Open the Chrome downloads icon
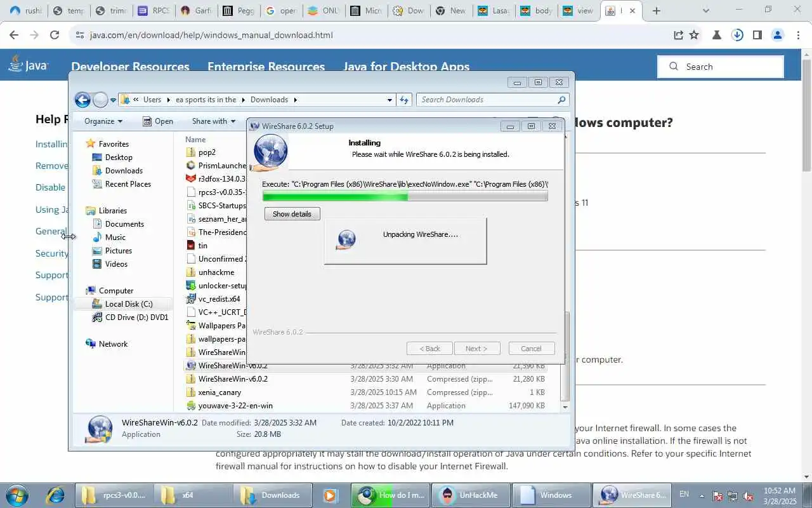The width and height of the screenshot is (812, 508). pyautogui.click(x=737, y=35)
